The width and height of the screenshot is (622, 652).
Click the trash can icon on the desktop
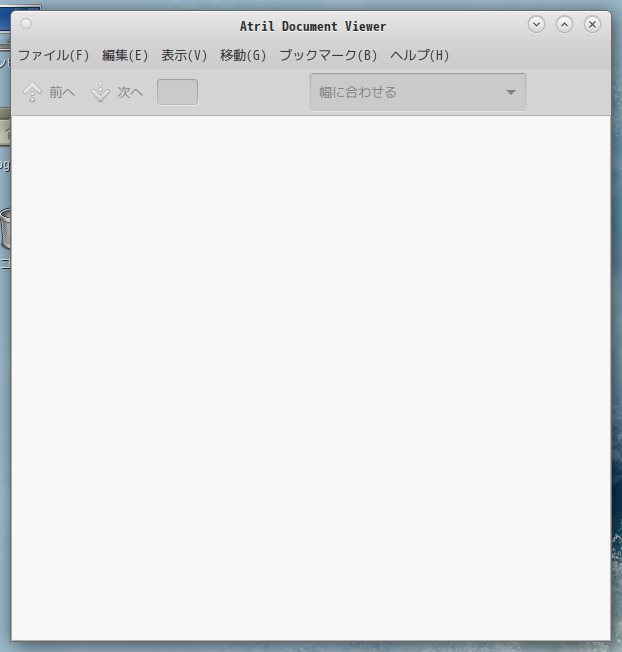5,229
